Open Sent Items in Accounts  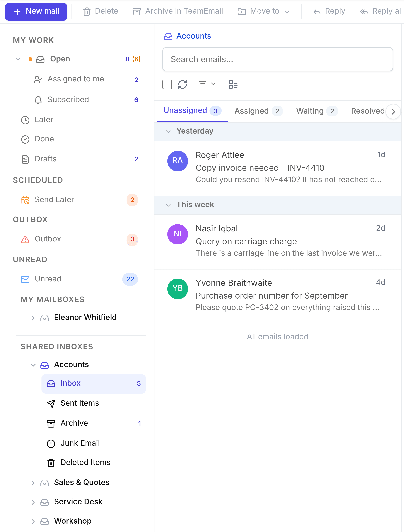93,403
